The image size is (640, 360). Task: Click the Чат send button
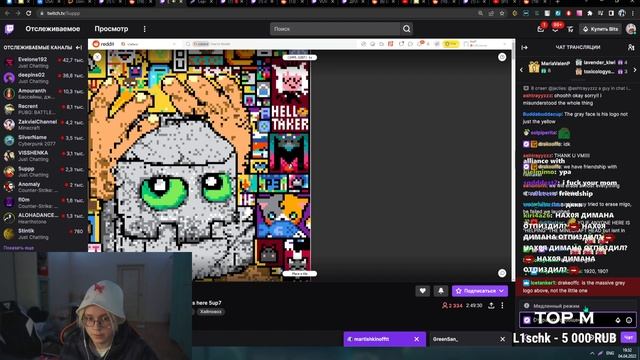[628, 337]
